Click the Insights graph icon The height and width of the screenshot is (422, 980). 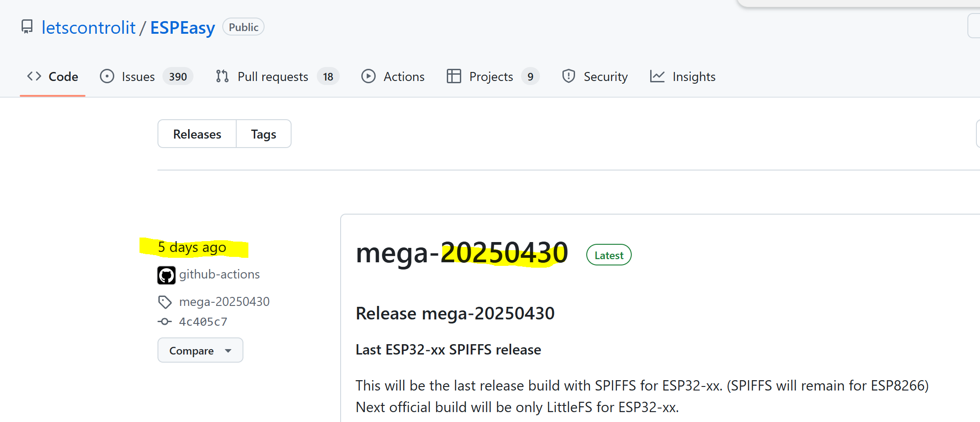point(657,76)
